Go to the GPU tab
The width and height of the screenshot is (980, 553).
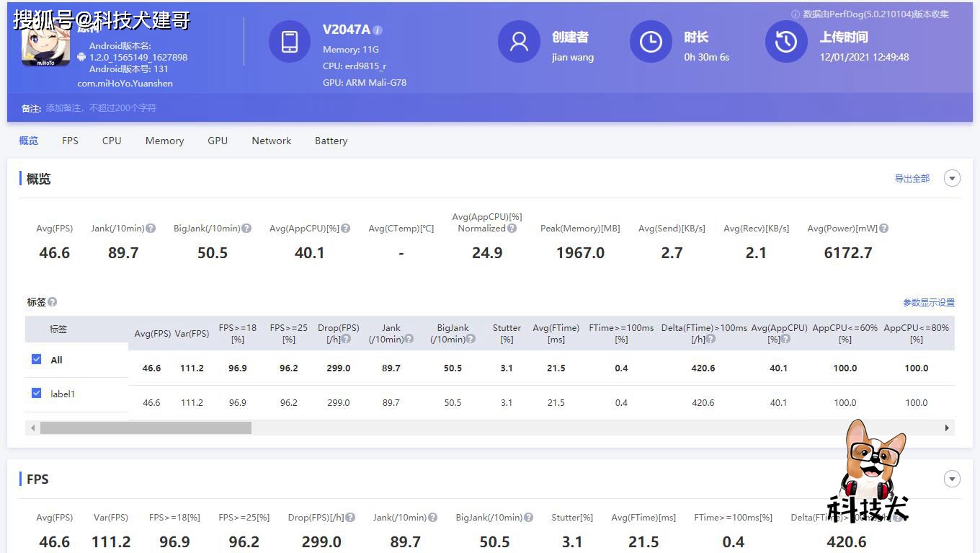218,141
